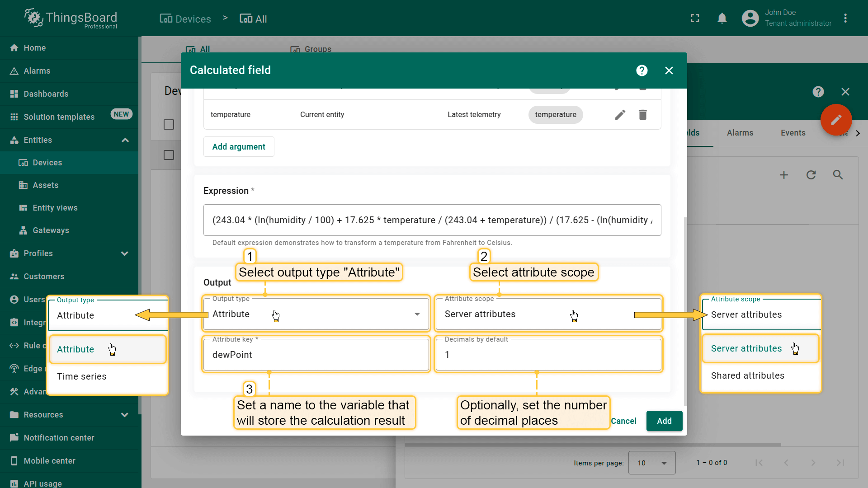Edit the temperature argument with pencil icon
Screen dimensions: 868x488
[x=620, y=115]
